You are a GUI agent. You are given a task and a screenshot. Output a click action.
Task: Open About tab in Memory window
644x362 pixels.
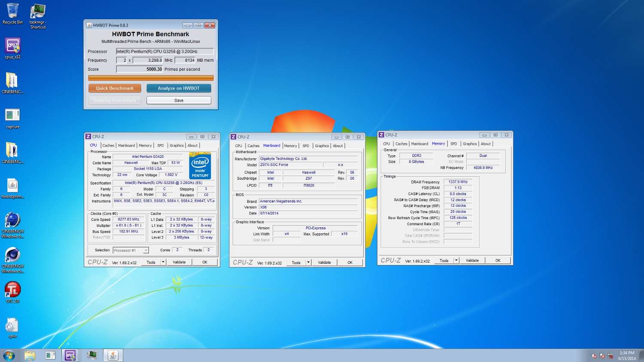coord(486,144)
